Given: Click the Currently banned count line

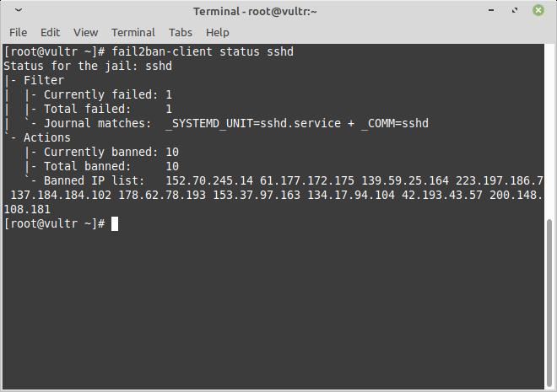Looking at the screenshot, I should (111, 153).
